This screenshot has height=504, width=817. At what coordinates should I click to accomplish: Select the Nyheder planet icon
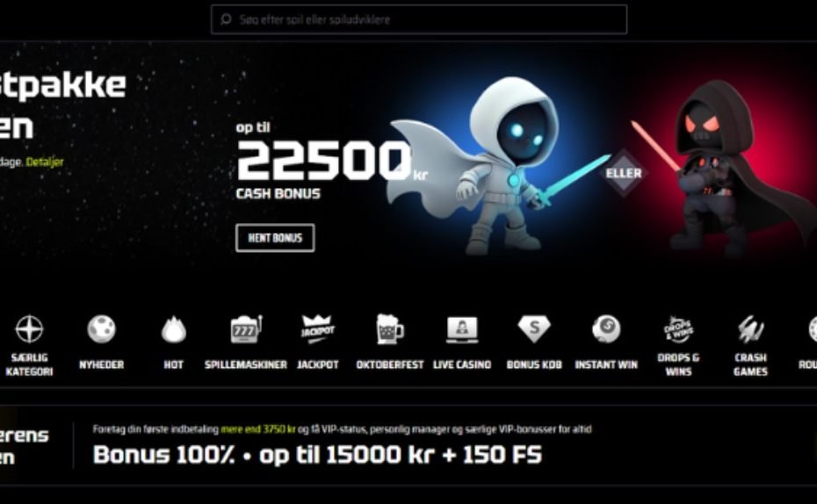coord(102,329)
